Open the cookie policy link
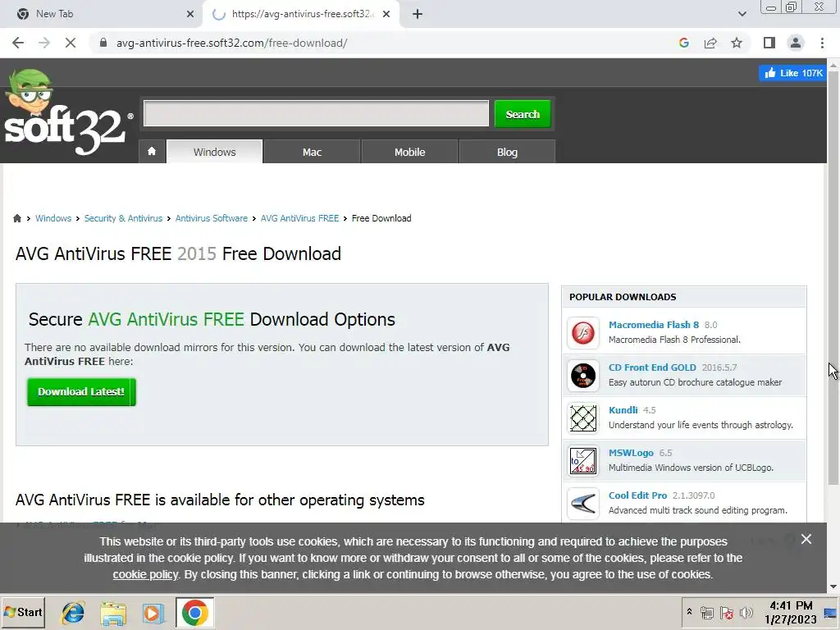 [x=145, y=574]
